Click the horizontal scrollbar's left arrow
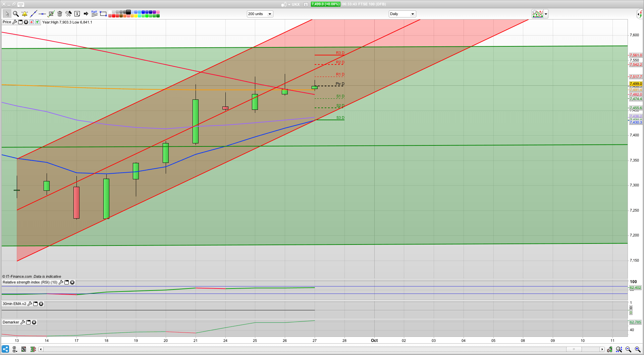Viewport: 644px width, 355px height. point(41,349)
